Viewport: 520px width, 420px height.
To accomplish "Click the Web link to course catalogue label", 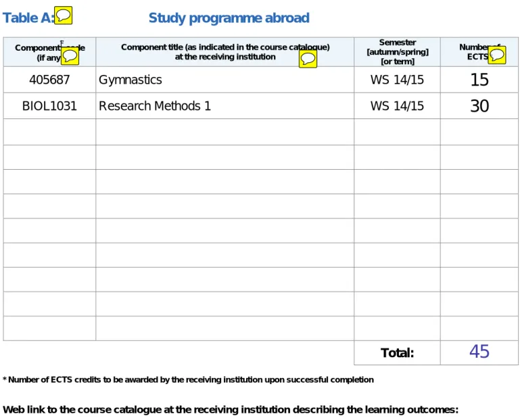I will coord(231,410).
